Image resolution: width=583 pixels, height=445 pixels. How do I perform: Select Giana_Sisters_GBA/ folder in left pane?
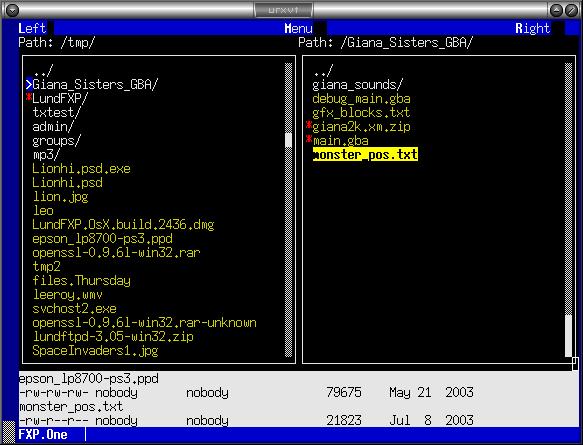click(x=95, y=84)
